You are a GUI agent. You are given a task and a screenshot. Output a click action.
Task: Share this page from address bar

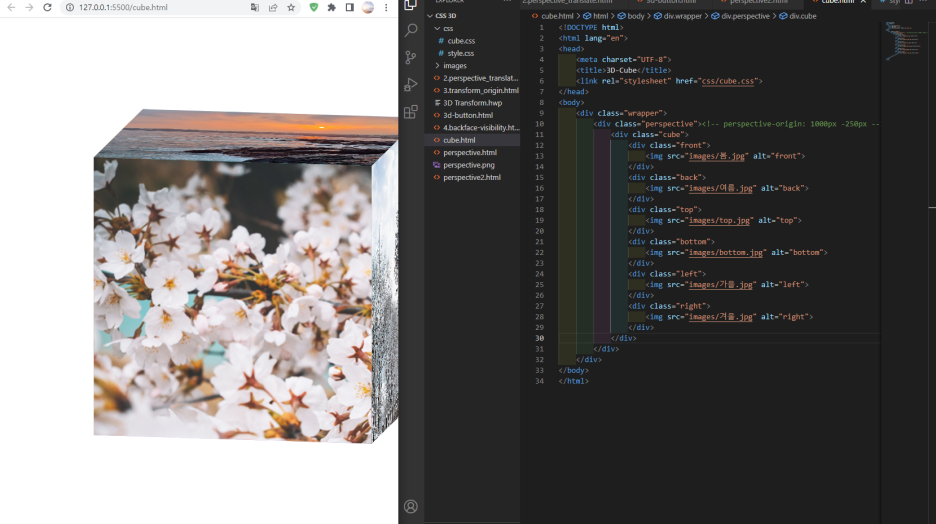pos(273,7)
